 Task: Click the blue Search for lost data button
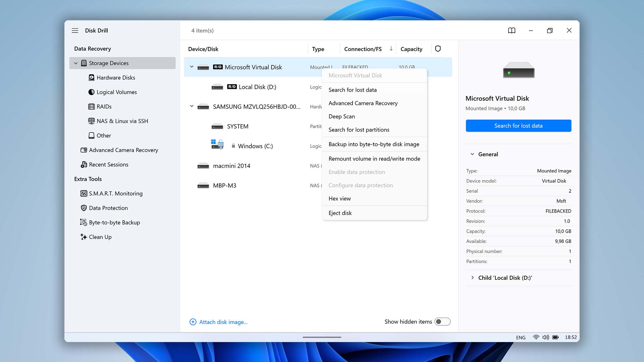click(518, 126)
